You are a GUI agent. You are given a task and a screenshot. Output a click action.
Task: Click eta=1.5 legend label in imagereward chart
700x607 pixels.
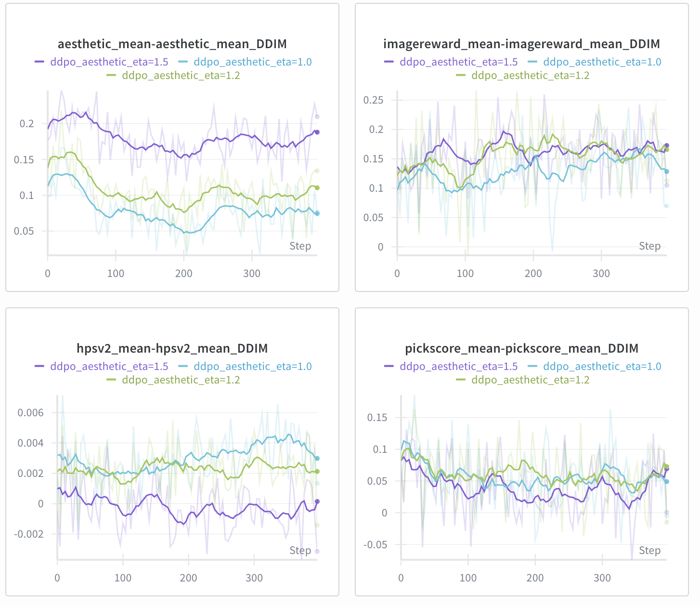click(459, 62)
